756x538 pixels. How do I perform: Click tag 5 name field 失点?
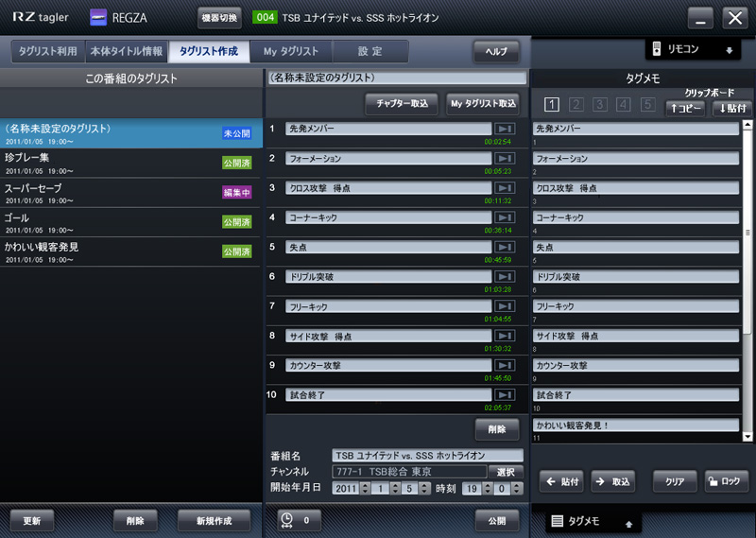point(388,247)
